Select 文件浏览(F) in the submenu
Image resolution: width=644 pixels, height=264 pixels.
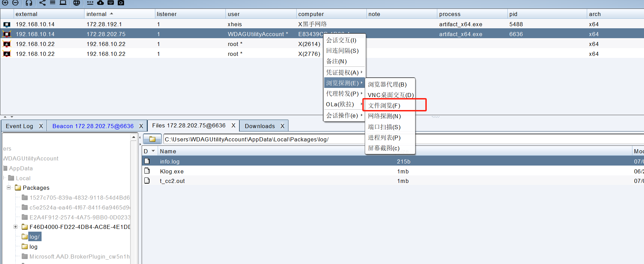coord(390,105)
